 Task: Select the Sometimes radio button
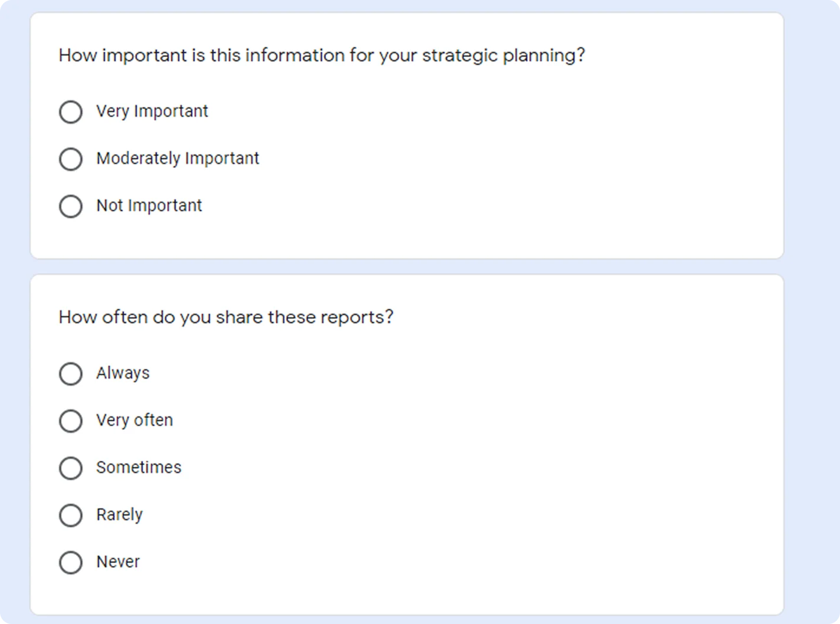point(70,468)
